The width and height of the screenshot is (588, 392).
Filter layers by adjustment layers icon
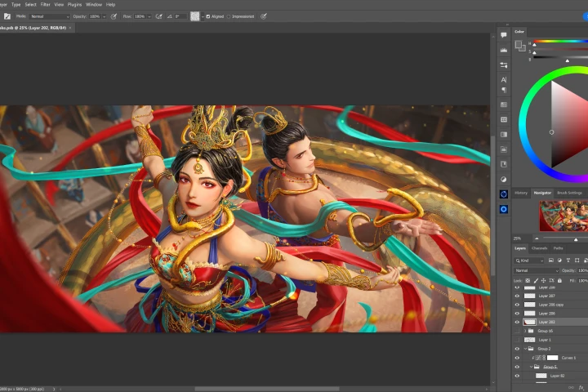[x=559, y=261]
